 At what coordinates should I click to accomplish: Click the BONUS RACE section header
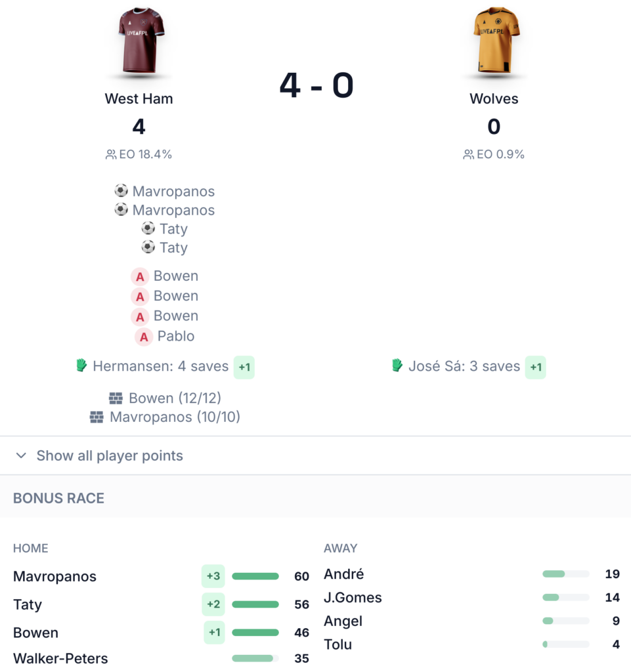click(x=58, y=498)
